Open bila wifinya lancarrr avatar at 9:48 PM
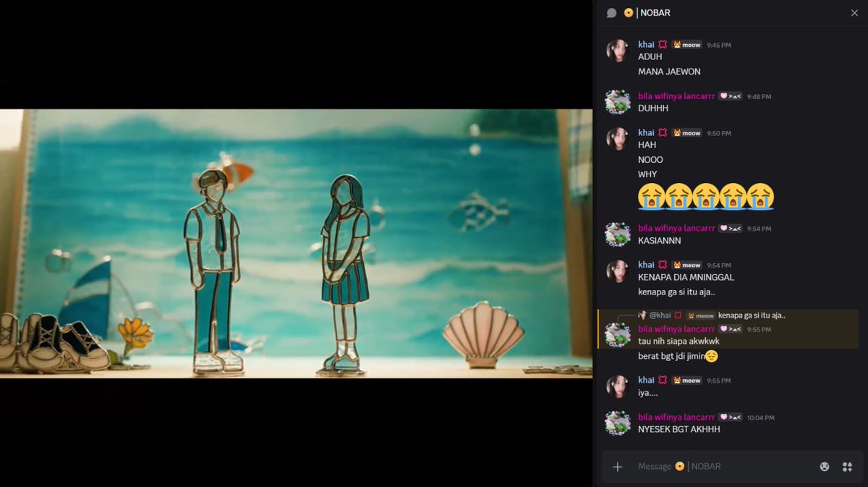This screenshot has width=868, height=487. 618,102
